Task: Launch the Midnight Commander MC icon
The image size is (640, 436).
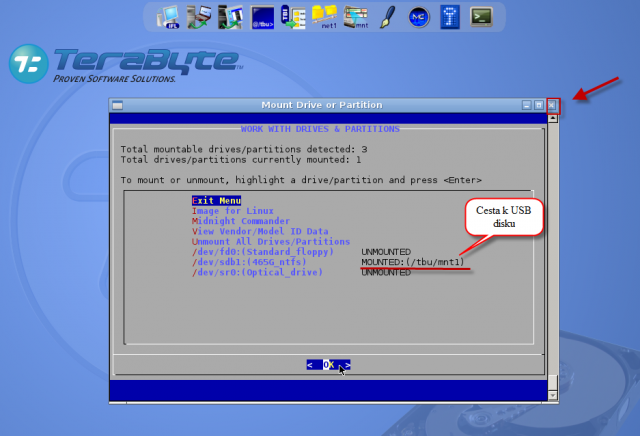Action: click(x=419, y=18)
